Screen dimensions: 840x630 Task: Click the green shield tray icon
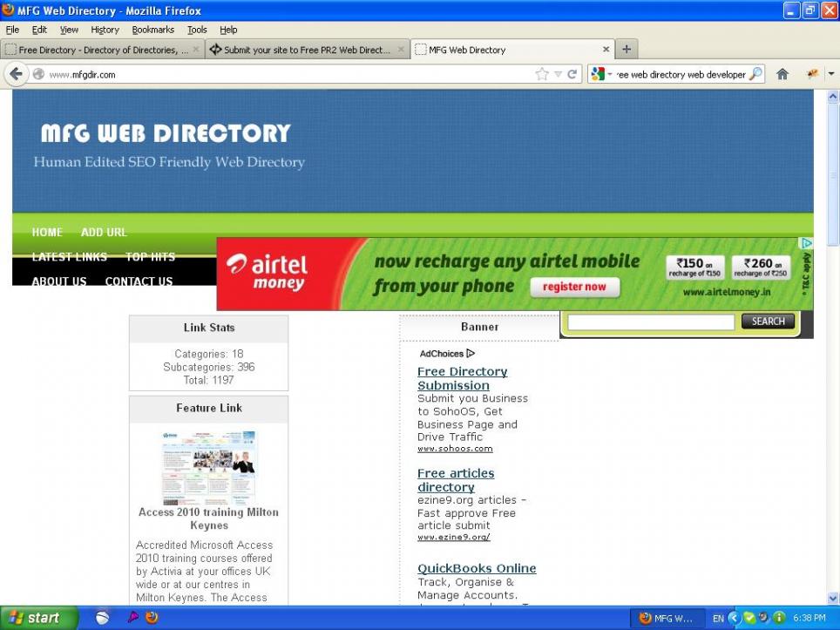749,618
